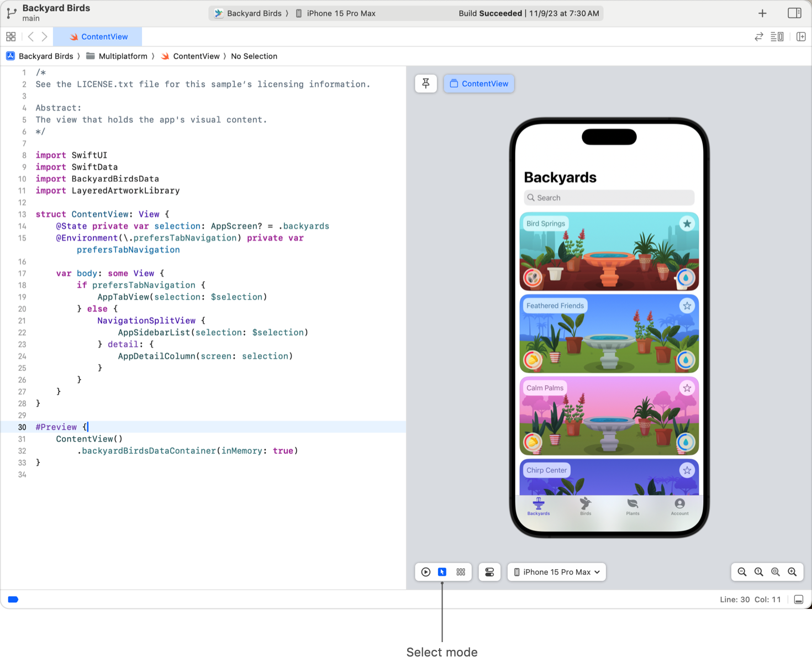The width and height of the screenshot is (812, 662).
Task: Toggle the inspector panel in the toolbar
Action: point(794,13)
